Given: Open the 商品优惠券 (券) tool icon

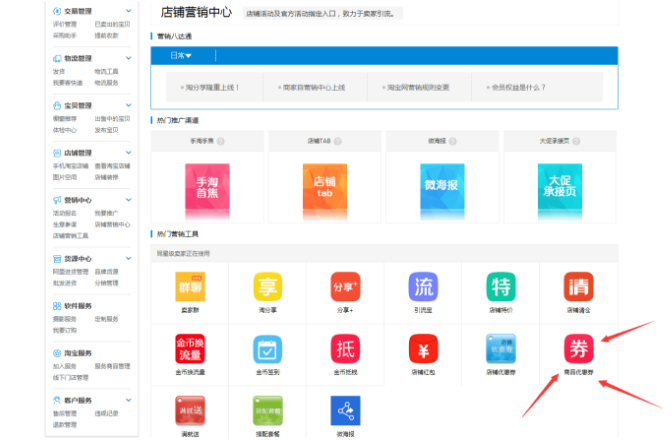Looking at the screenshot, I should tap(579, 349).
